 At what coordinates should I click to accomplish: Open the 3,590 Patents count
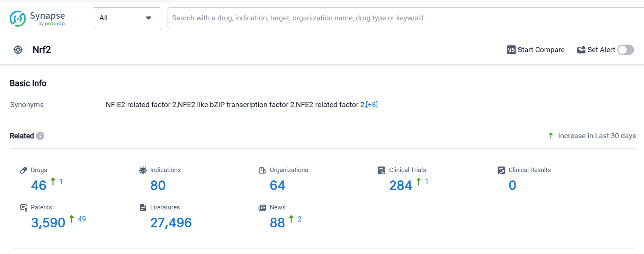tap(48, 223)
